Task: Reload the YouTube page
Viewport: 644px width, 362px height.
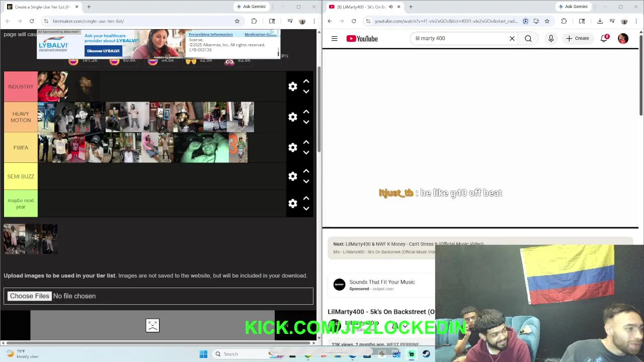Action: pyautogui.click(x=354, y=21)
